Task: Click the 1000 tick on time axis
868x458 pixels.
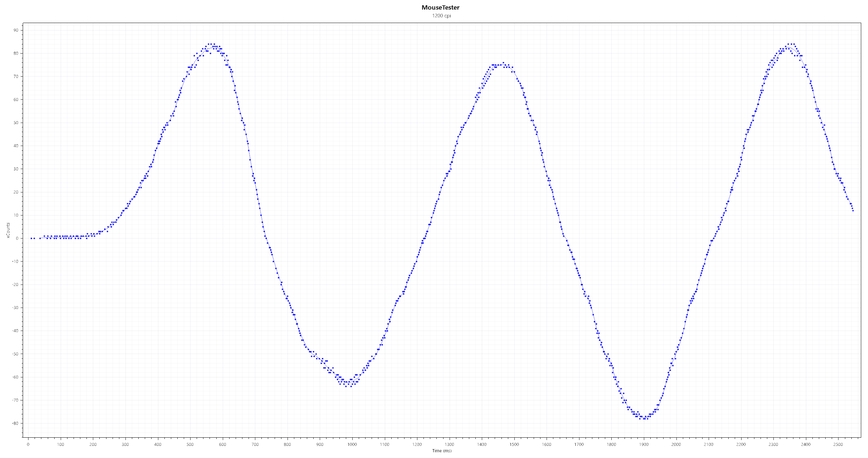Action: (352, 444)
